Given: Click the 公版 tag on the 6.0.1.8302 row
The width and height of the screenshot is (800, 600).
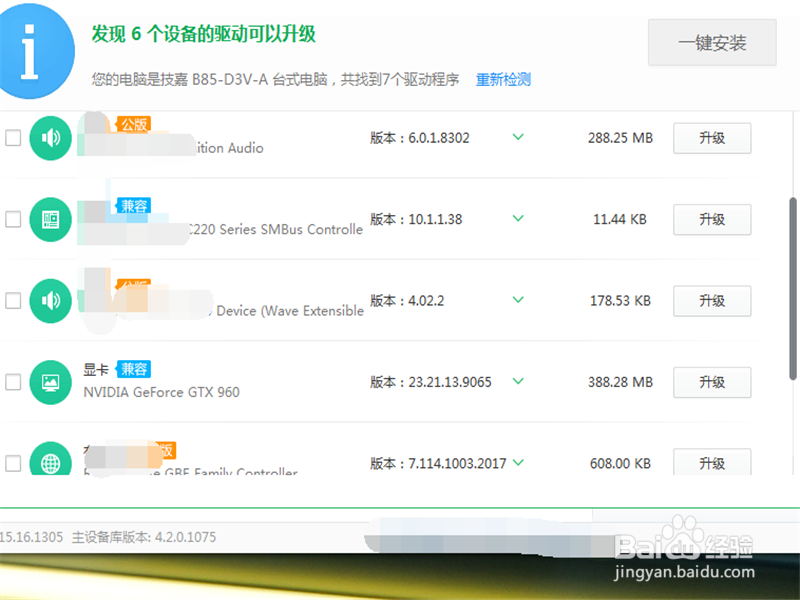Looking at the screenshot, I should [134, 124].
